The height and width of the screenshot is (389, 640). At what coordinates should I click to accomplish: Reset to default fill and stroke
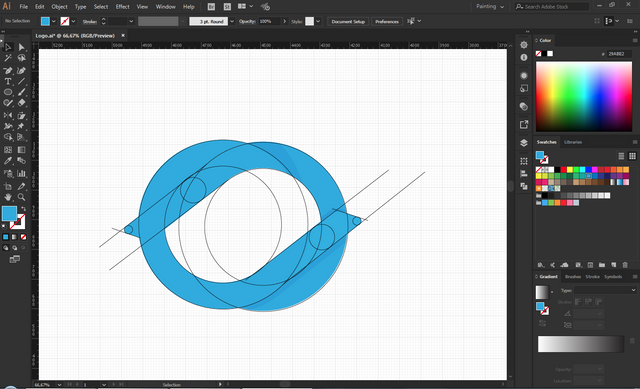pos(4,226)
